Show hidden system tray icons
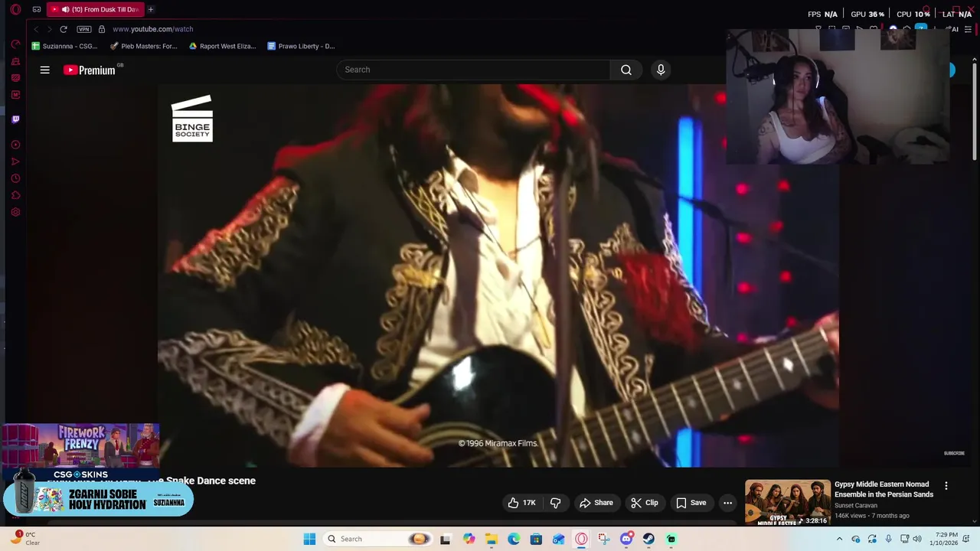This screenshot has width=980, height=551. [839, 539]
